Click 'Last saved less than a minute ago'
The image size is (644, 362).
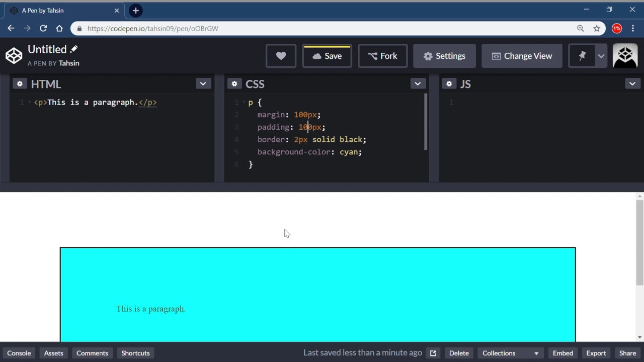click(363, 353)
